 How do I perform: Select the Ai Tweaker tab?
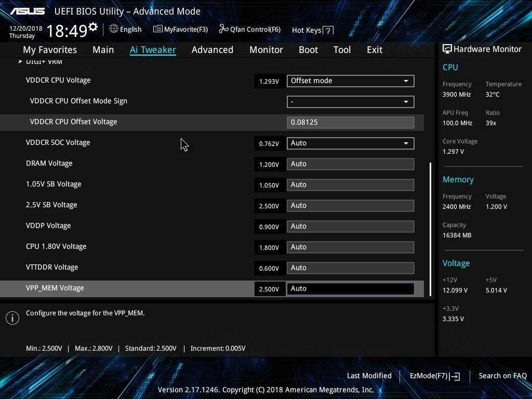(x=153, y=50)
